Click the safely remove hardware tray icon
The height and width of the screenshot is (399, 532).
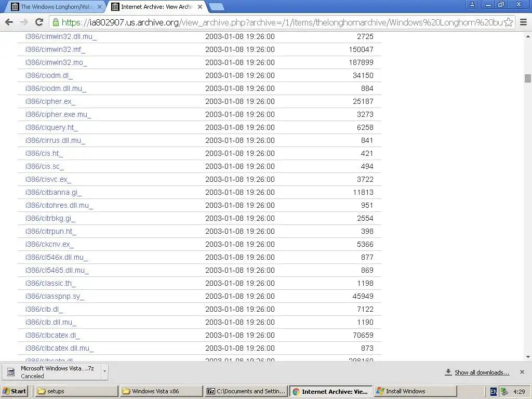tap(504, 391)
